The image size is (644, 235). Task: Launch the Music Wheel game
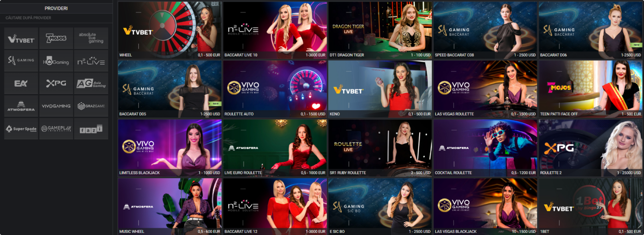[x=170, y=206]
